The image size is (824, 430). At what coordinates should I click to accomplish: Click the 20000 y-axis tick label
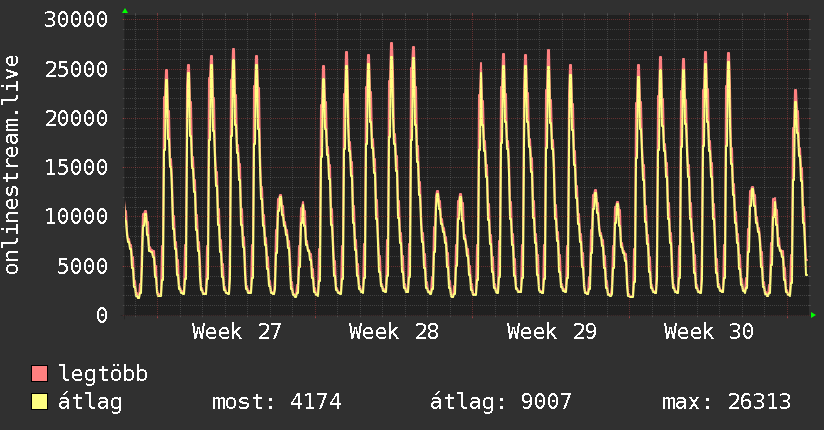(76, 118)
